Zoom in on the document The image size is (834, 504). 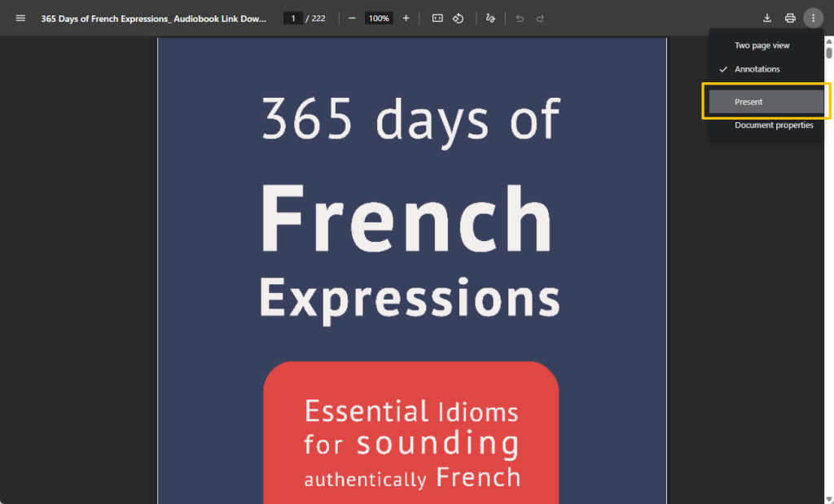click(x=406, y=17)
